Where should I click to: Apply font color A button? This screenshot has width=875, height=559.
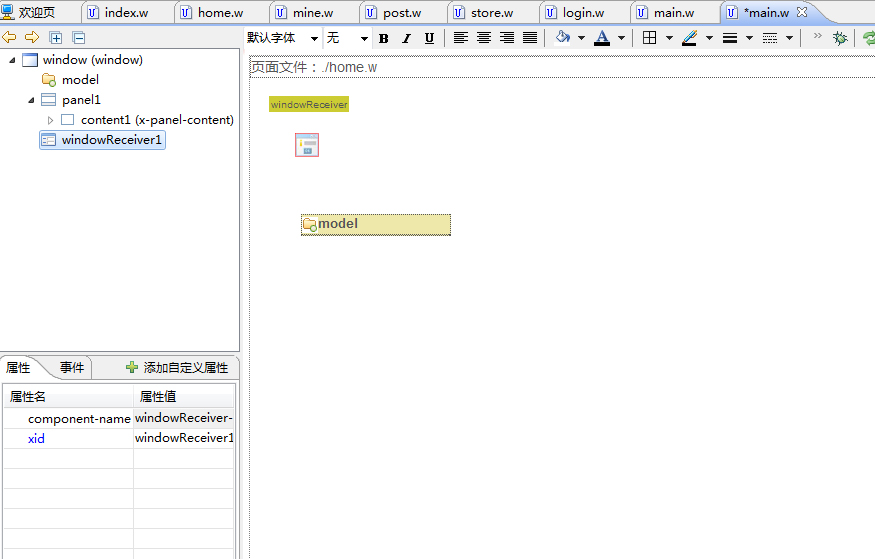click(602, 38)
